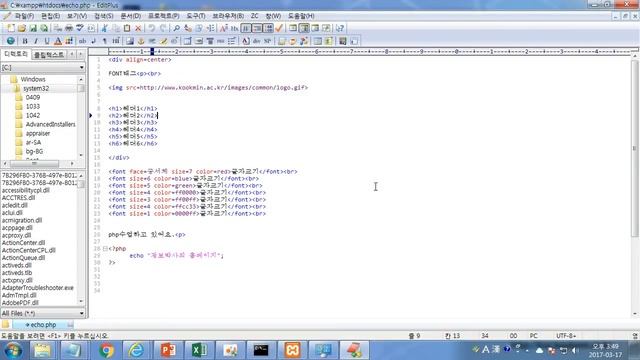Viewport: 640px width, 360px height.
Task: Click the Save icon in toolbar
Action: pos(33,28)
